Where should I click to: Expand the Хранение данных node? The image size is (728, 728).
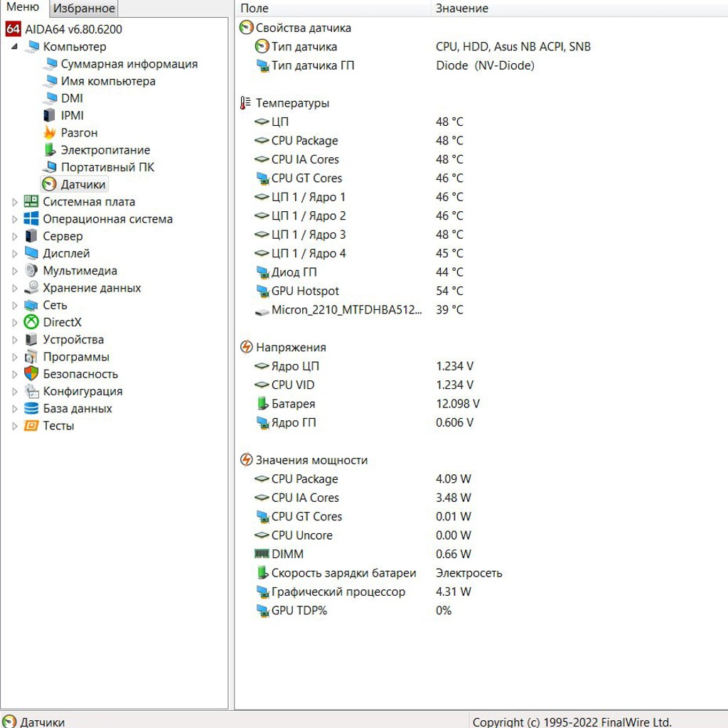[14, 288]
